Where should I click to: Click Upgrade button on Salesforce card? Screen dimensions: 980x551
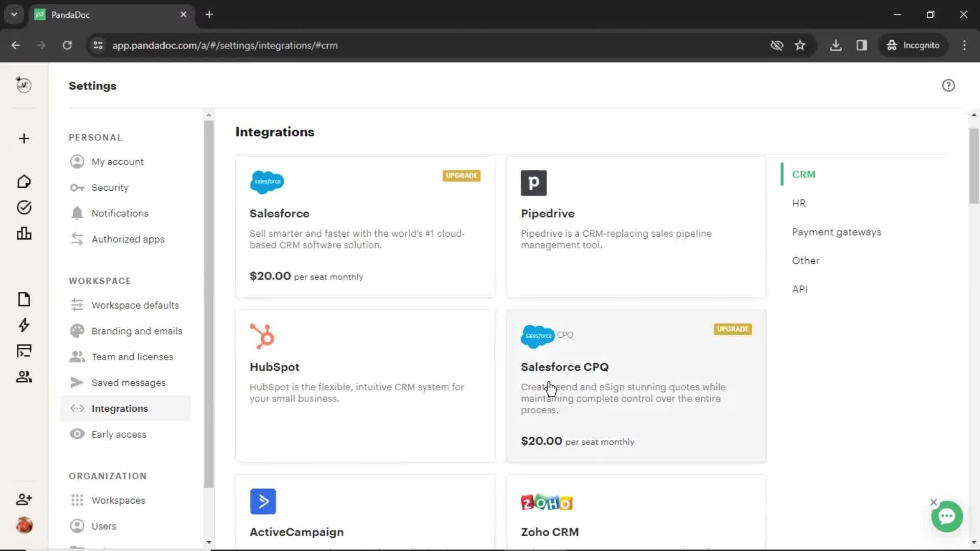coord(461,176)
